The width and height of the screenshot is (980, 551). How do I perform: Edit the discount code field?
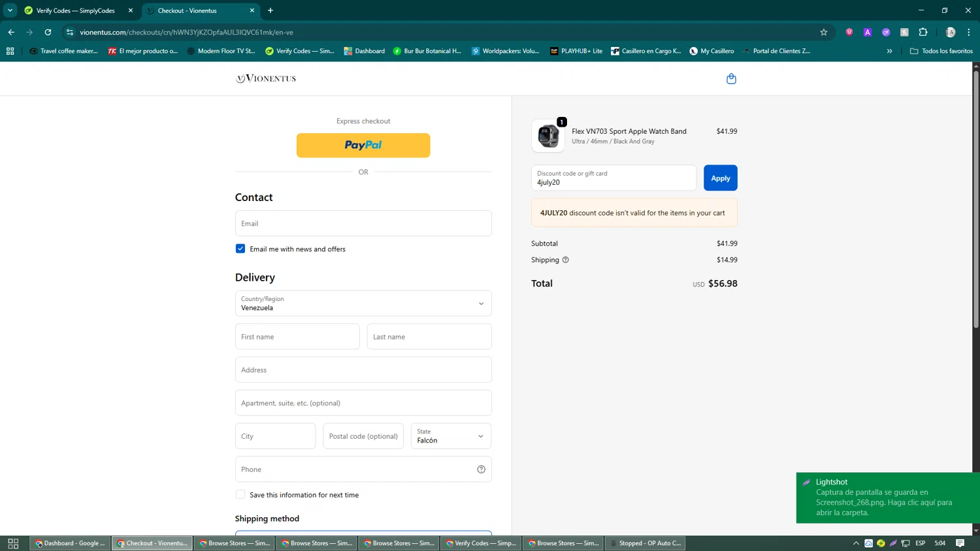614,178
